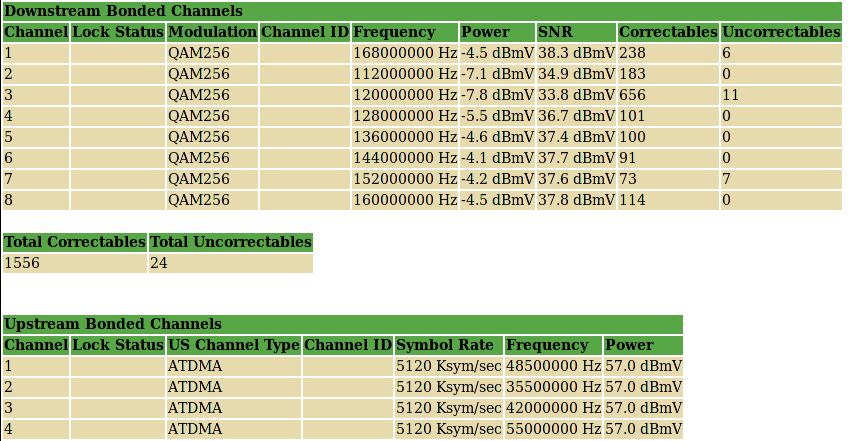Click ATDMA in upstream channel 4 row
The width and height of the screenshot is (852, 441).
[x=195, y=430]
